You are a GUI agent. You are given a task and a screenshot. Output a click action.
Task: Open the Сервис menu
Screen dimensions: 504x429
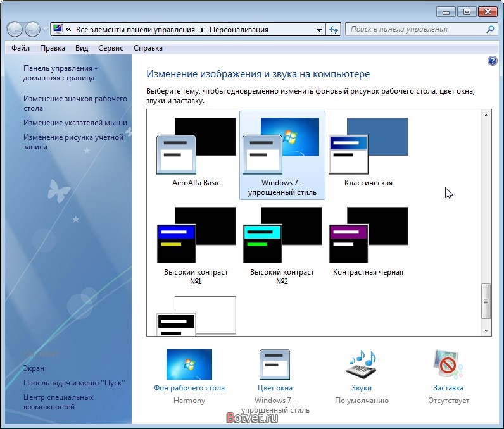point(111,48)
